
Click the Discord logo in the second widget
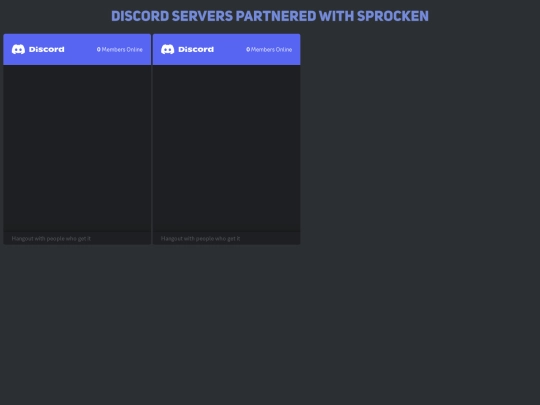(x=187, y=49)
